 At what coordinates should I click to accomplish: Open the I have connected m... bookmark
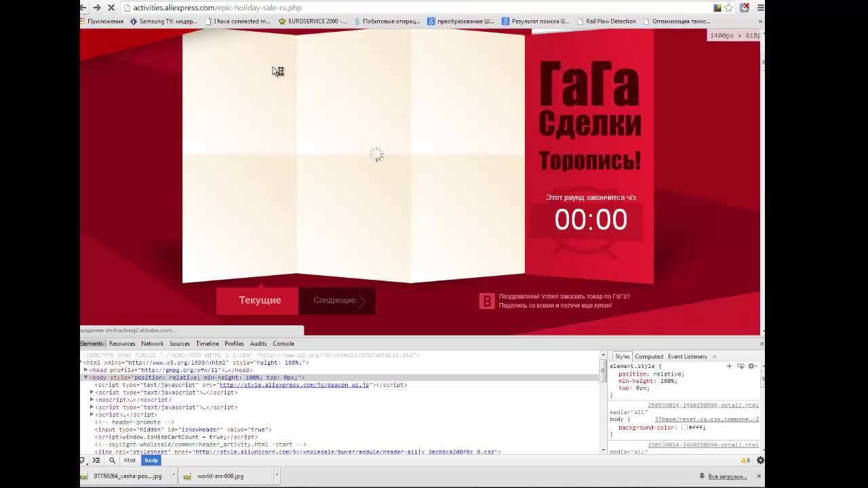click(x=237, y=21)
